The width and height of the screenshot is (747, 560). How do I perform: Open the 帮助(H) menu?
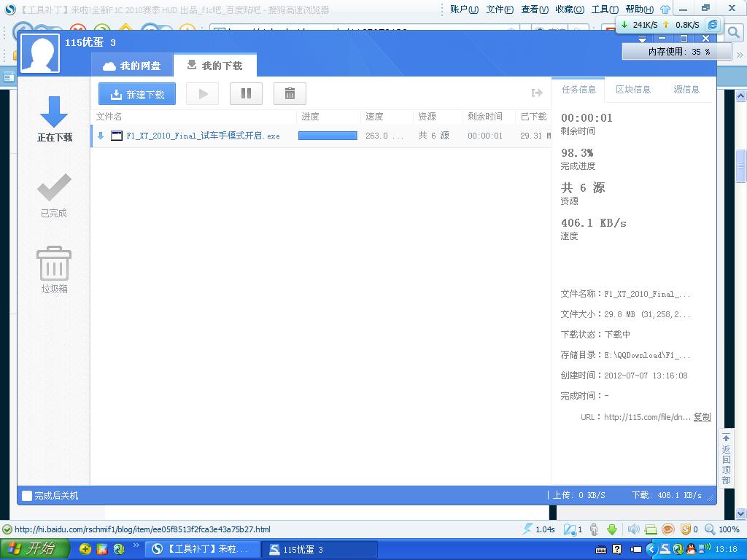(x=640, y=9)
